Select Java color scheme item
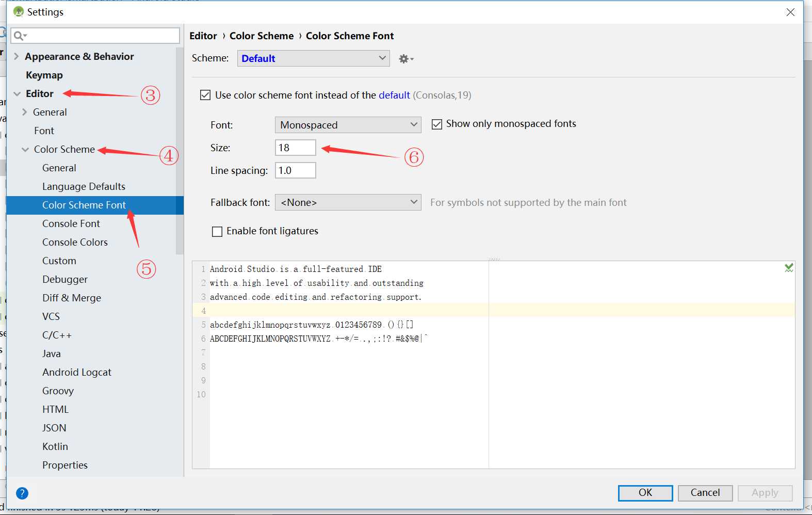This screenshot has height=515, width=812. click(x=52, y=353)
